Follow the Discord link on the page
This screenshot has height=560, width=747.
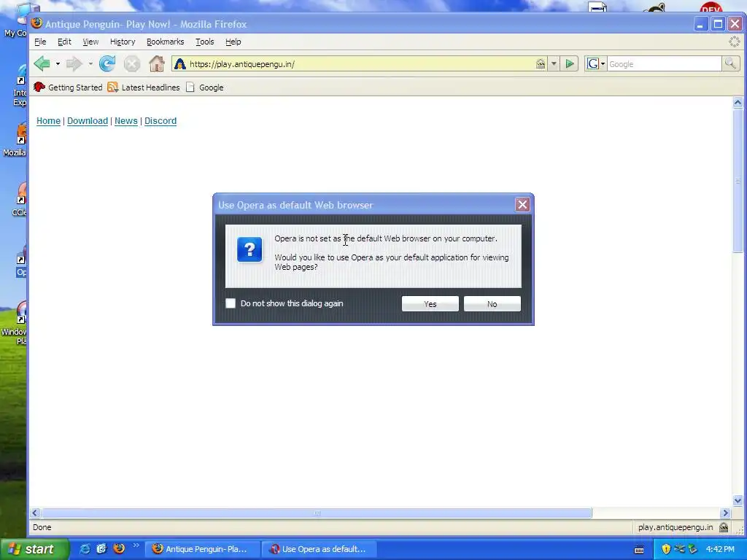tap(160, 121)
